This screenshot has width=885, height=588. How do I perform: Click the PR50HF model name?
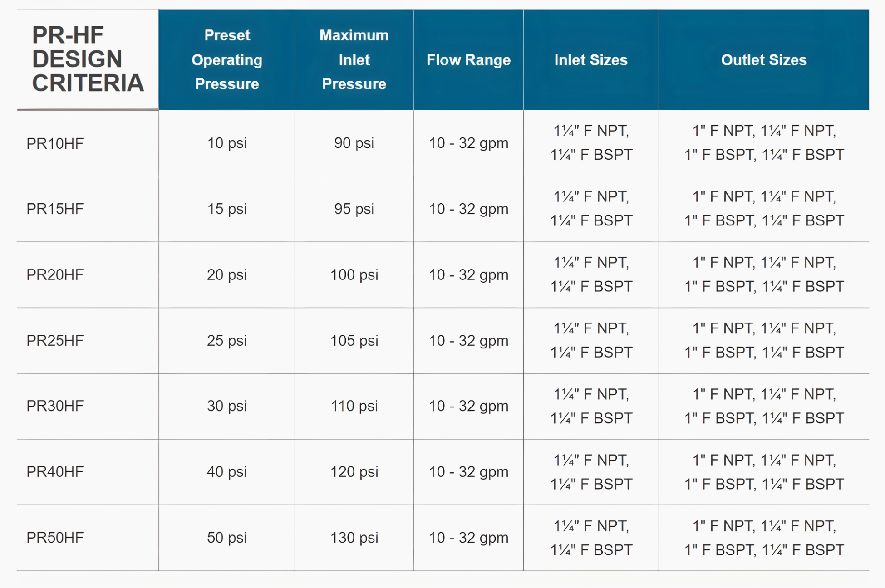point(55,537)
